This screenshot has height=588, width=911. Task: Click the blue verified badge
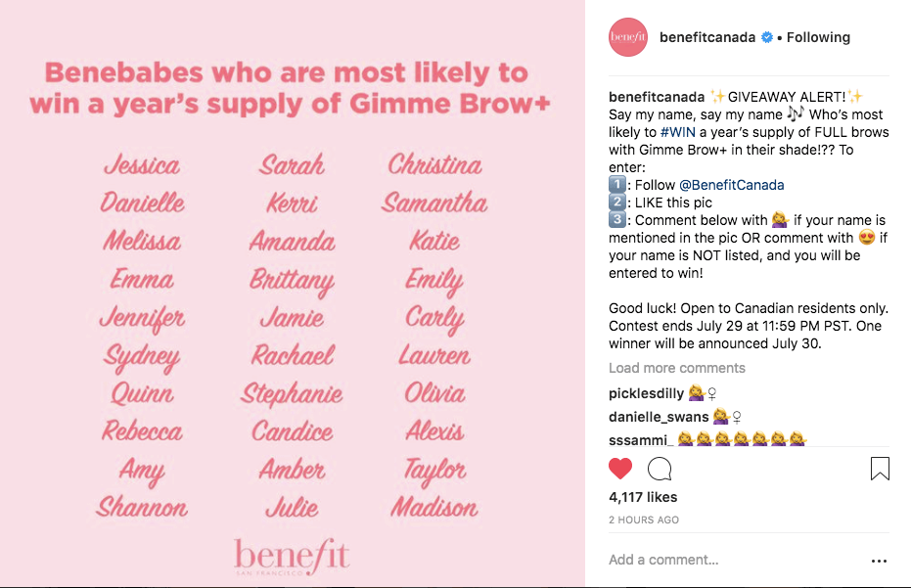tap(767, 37)
